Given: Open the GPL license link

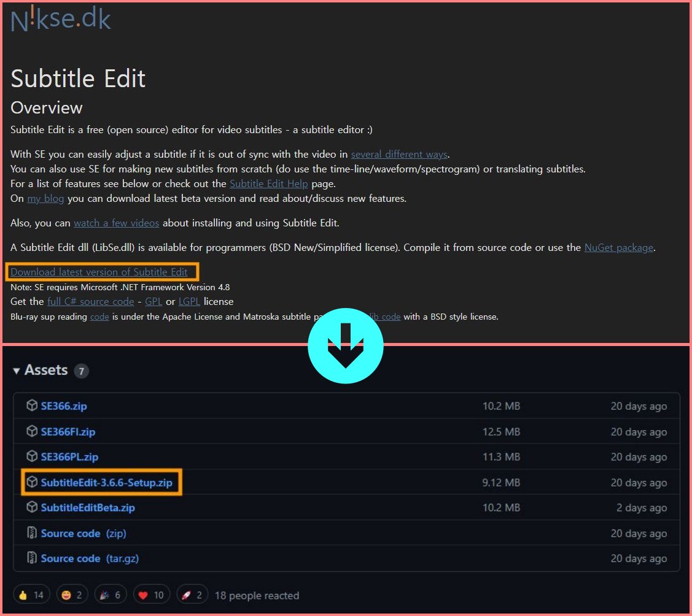Looking at the screenshot, I should click(x=154, y=302).
